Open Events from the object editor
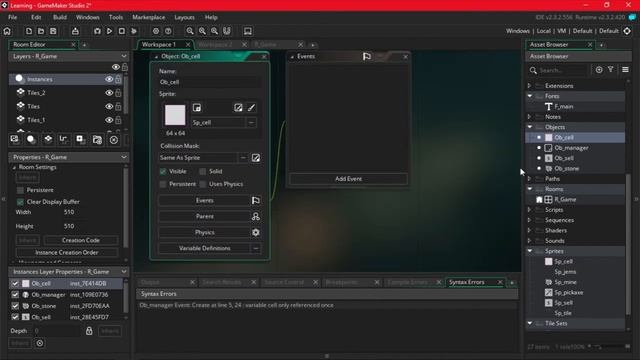Screen dimensions: 640x360 (204, 200)
